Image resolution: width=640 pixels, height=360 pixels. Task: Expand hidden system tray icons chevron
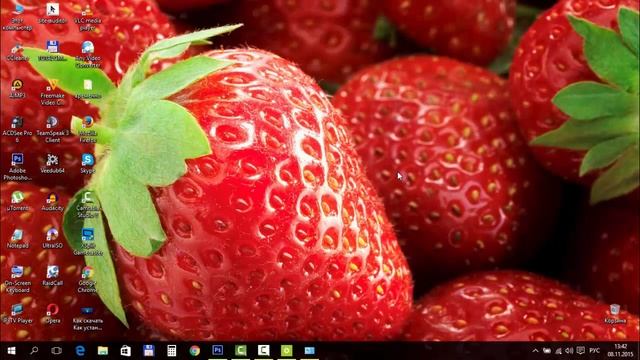[535, 351]
